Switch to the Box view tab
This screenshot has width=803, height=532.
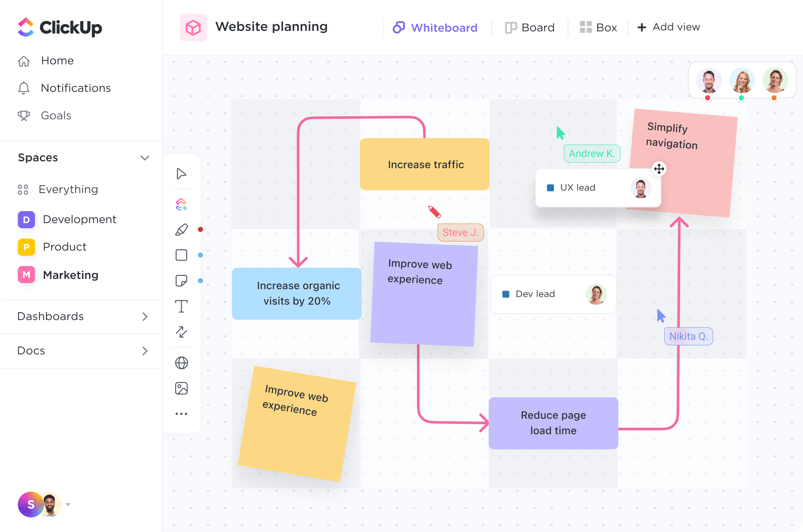[598, 27]
